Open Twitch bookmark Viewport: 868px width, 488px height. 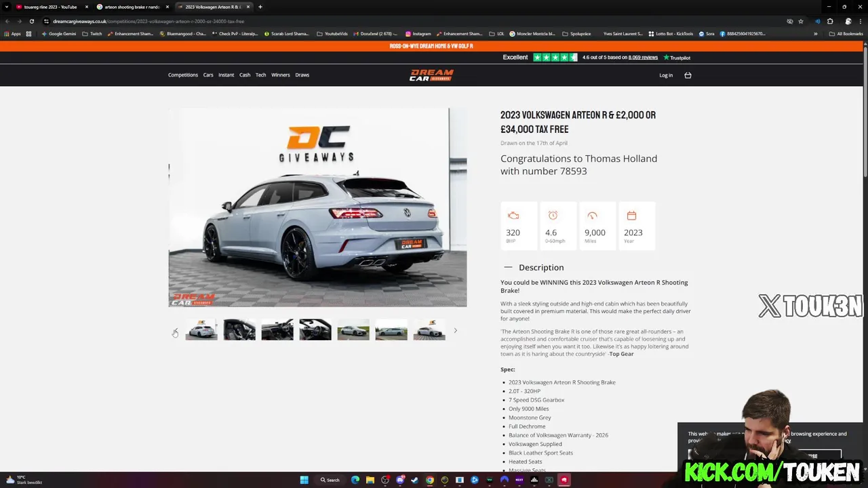92,34
